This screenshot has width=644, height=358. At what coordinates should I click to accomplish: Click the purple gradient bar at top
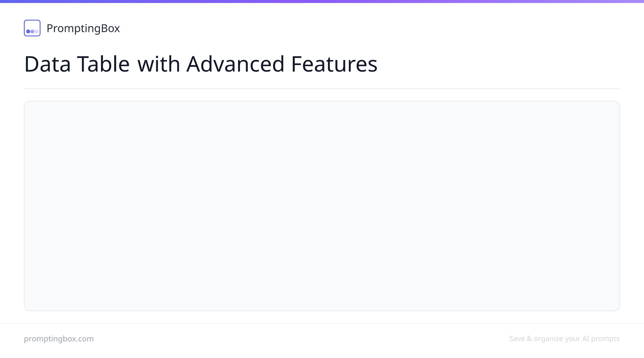(x=322, y=1)
